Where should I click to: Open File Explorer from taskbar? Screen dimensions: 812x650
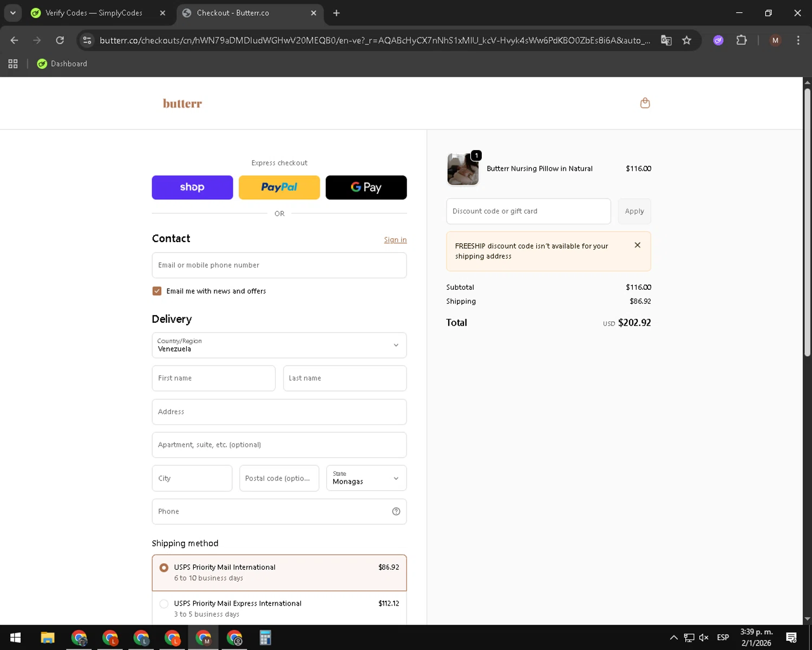click(x=48, y=638)
